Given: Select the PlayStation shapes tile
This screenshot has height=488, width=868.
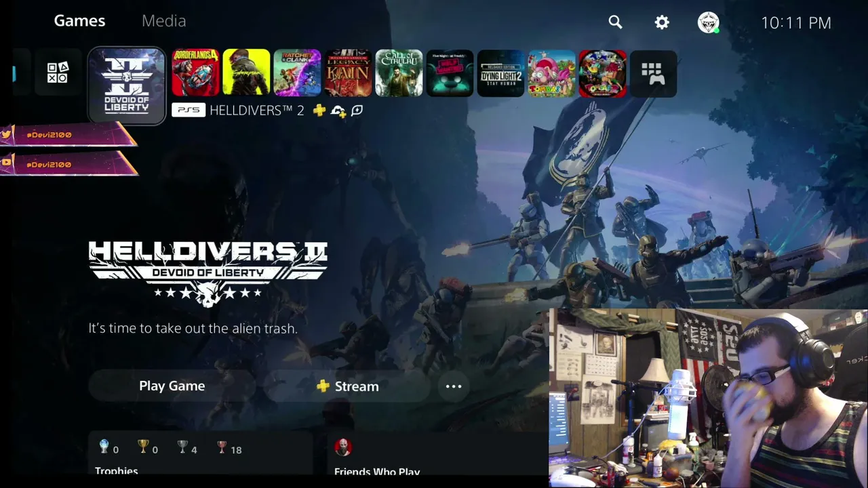Looking at the screenshot, I should pos(58,73).
